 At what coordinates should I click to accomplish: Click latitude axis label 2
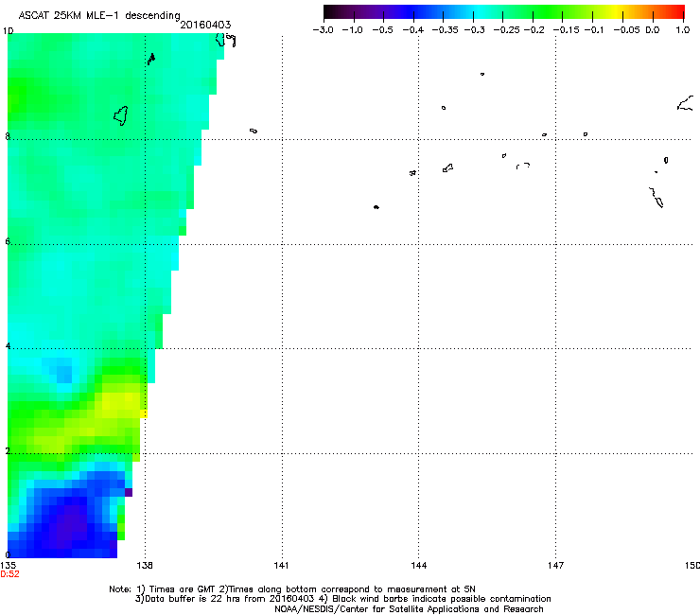coord(8,450)
